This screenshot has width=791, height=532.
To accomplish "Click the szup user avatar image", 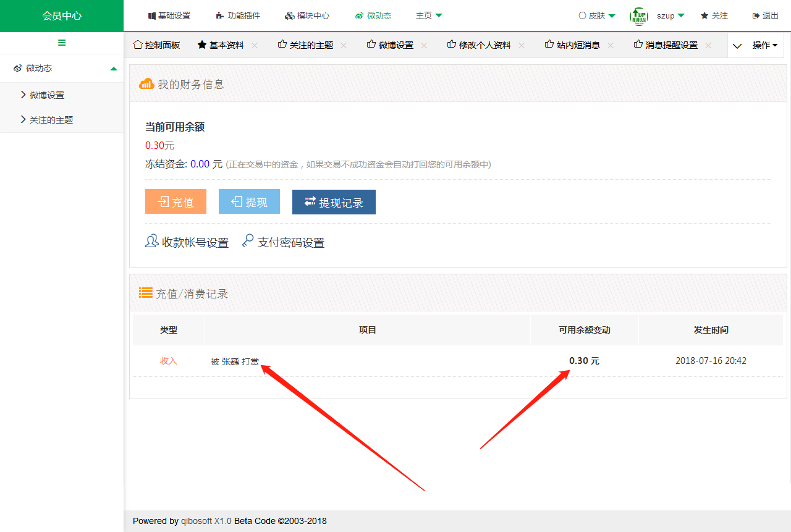I will coord(638,16).
